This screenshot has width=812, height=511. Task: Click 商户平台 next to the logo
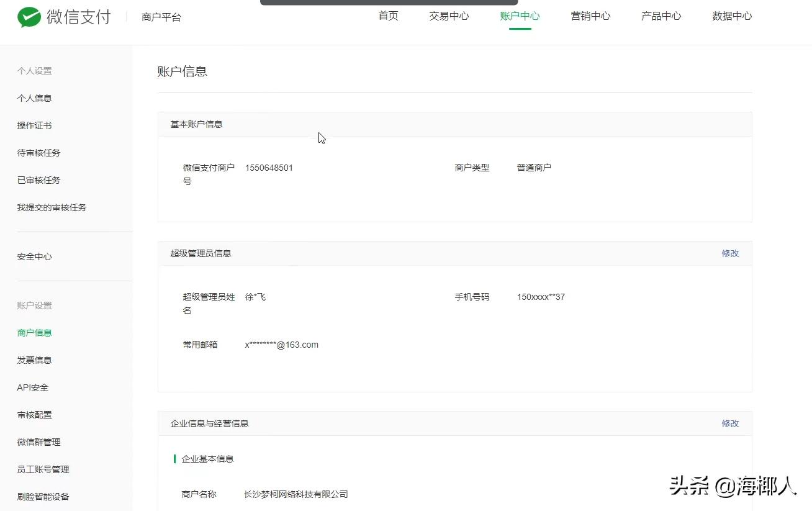(x=161, y=17)
